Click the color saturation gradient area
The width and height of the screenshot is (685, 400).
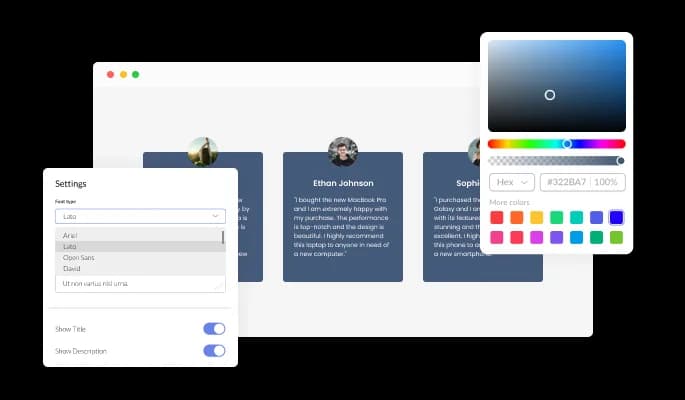point(557,86)
